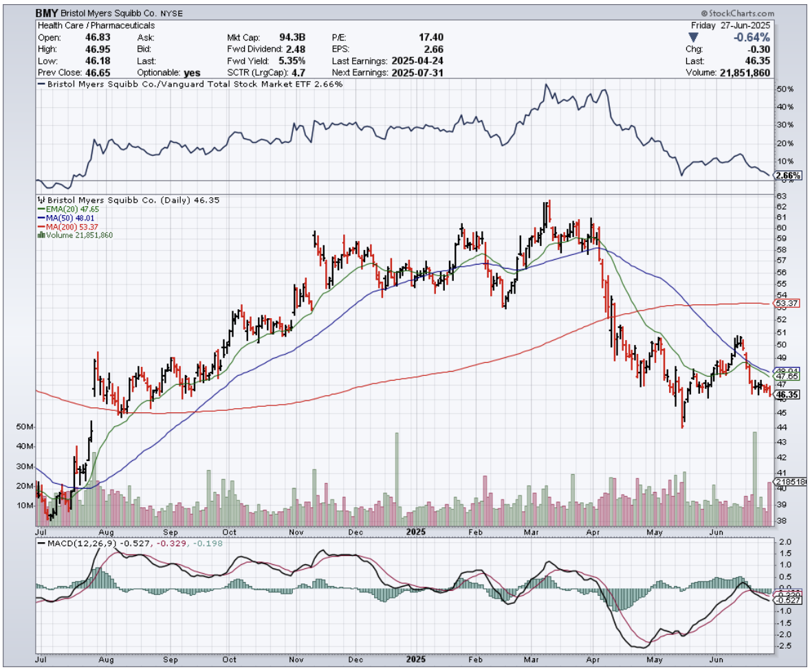This screenshot has height=672, width=810.
Task: Click the EMA(20) 47.65 legend entry
Action: tap(68, 209)
